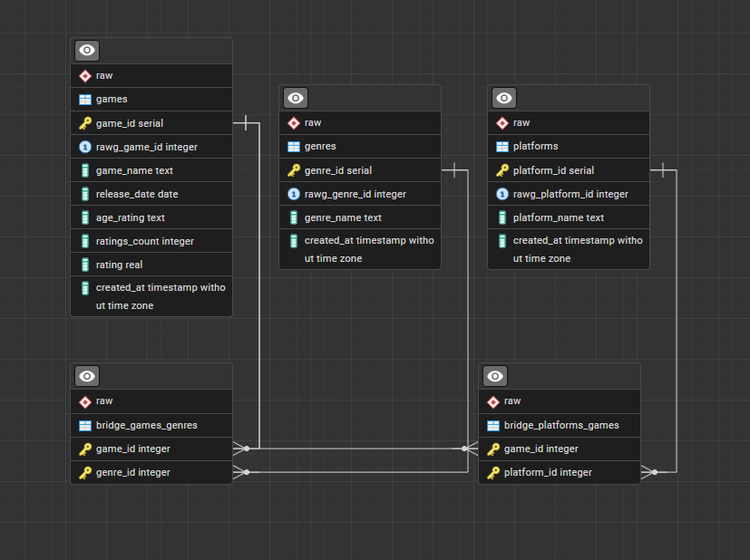The width and height of the screenshot is (750, 560).
Task: Select the created_at timestamp row in genres
Action: click(359, 249)
